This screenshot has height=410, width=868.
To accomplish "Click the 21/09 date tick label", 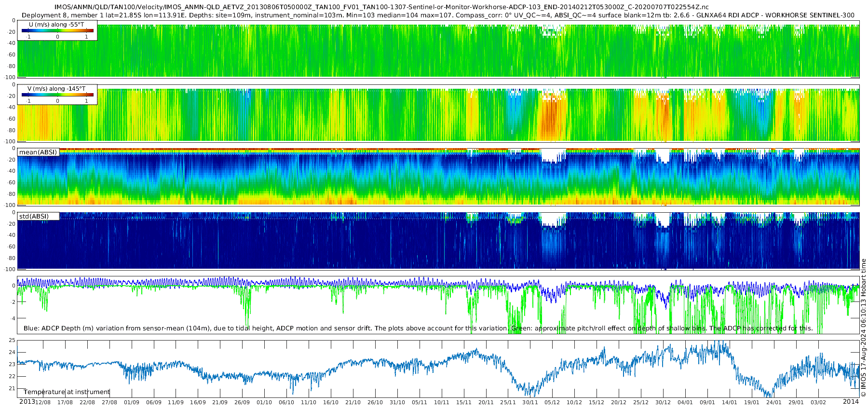I will pyautogui.click(x=220, y=402).
